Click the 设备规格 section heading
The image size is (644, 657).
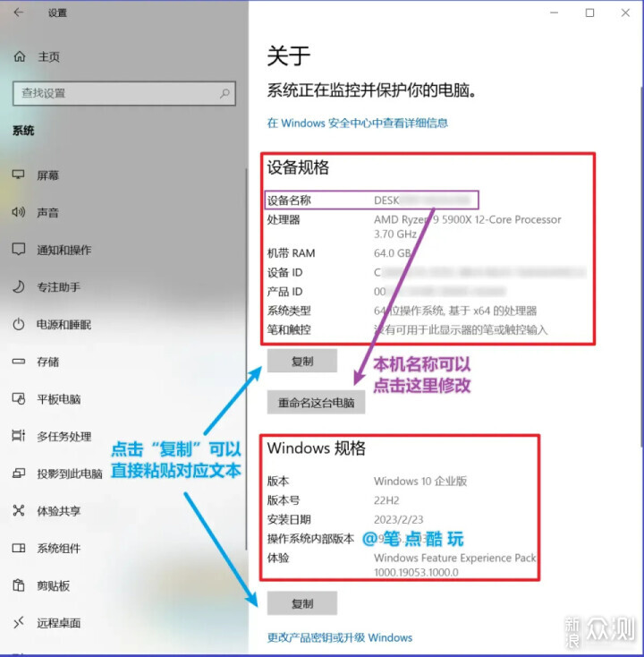coord(298,167)
